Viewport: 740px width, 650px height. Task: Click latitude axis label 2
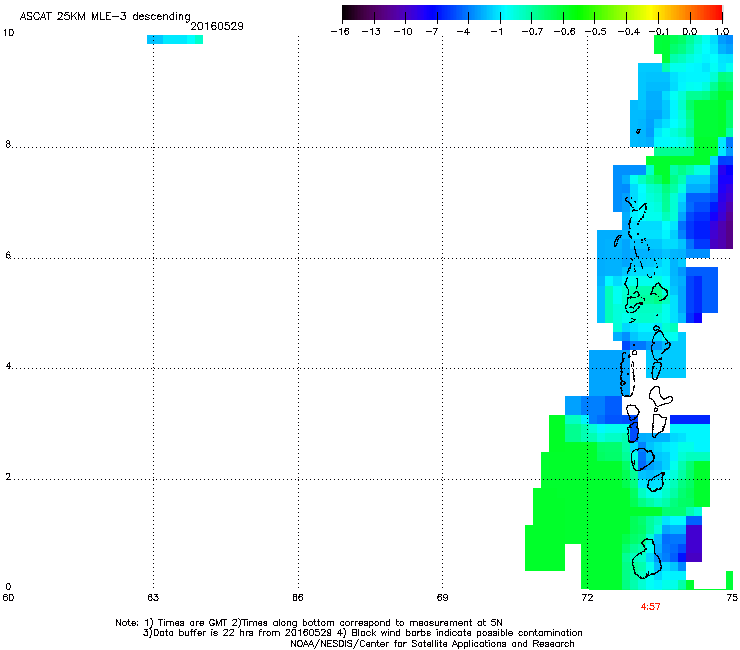(8, 477)
